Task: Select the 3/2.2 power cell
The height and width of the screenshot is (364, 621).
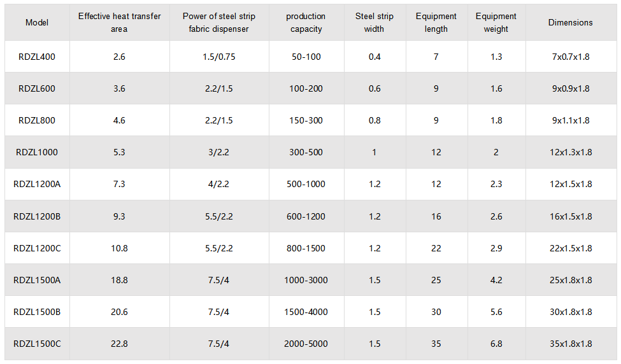Action: (x=218, y=152)
